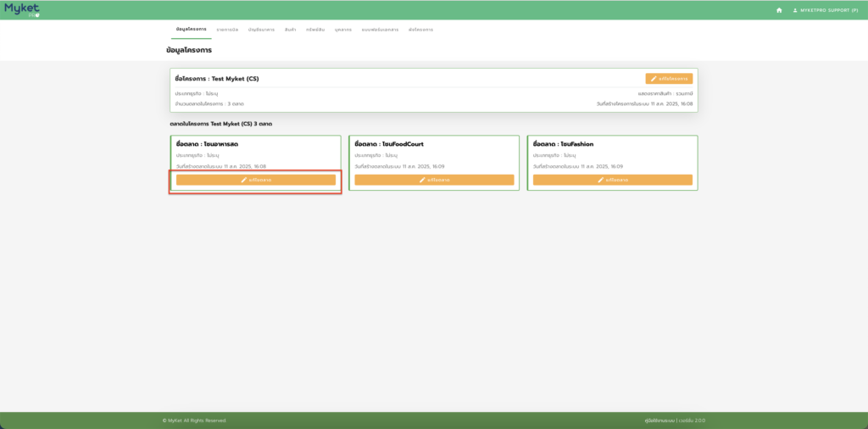The width and height of the screenshot is (868, 429).
Task: Edit the โซนFoodCourt market
Action: click(434, 180)
